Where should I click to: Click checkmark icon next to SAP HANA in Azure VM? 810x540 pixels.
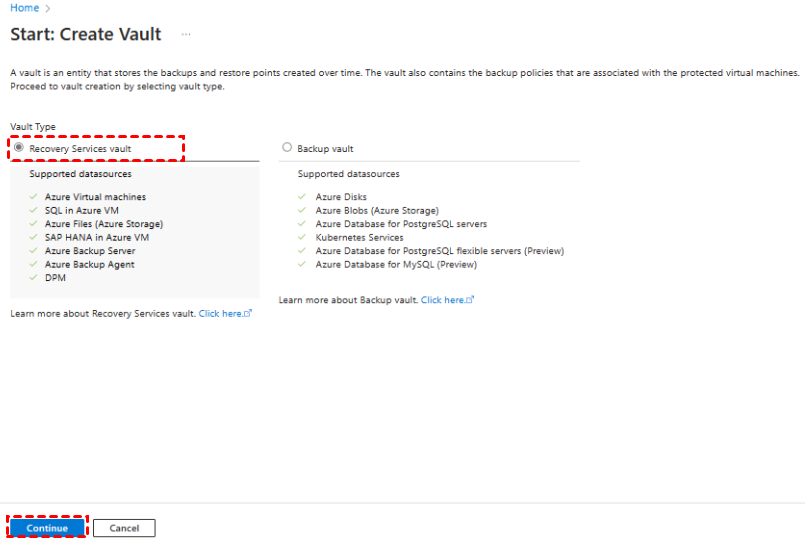[34, 238]
